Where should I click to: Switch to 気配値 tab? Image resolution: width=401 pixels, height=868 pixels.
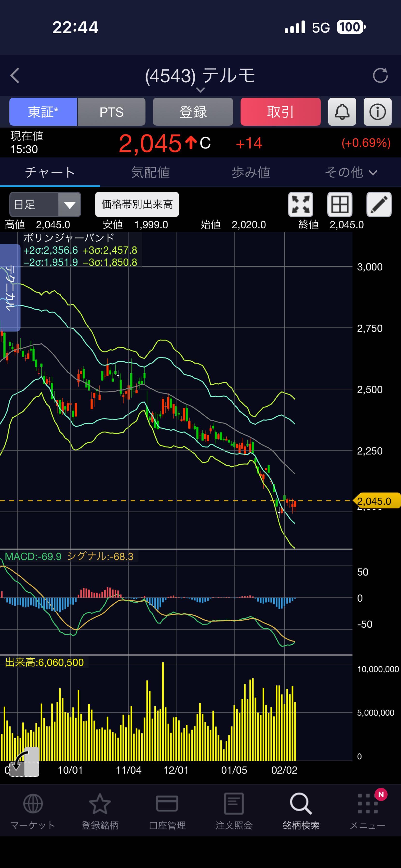click(150, 173)
